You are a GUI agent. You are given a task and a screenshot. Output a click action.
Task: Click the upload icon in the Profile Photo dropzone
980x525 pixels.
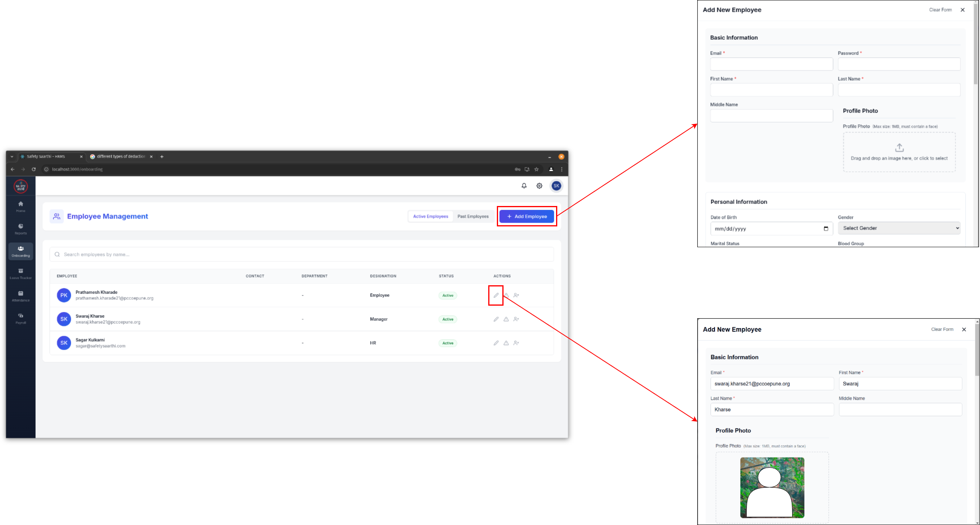click(899, 148)
